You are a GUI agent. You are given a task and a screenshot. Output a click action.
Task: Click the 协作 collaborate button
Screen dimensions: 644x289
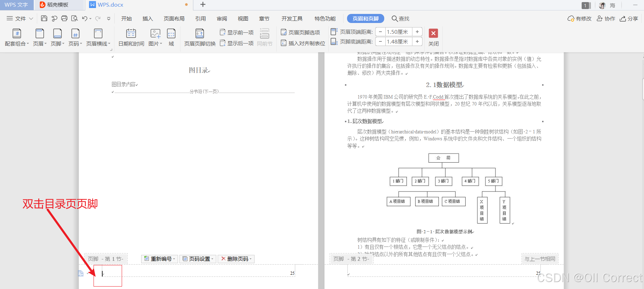coord(606,18)
